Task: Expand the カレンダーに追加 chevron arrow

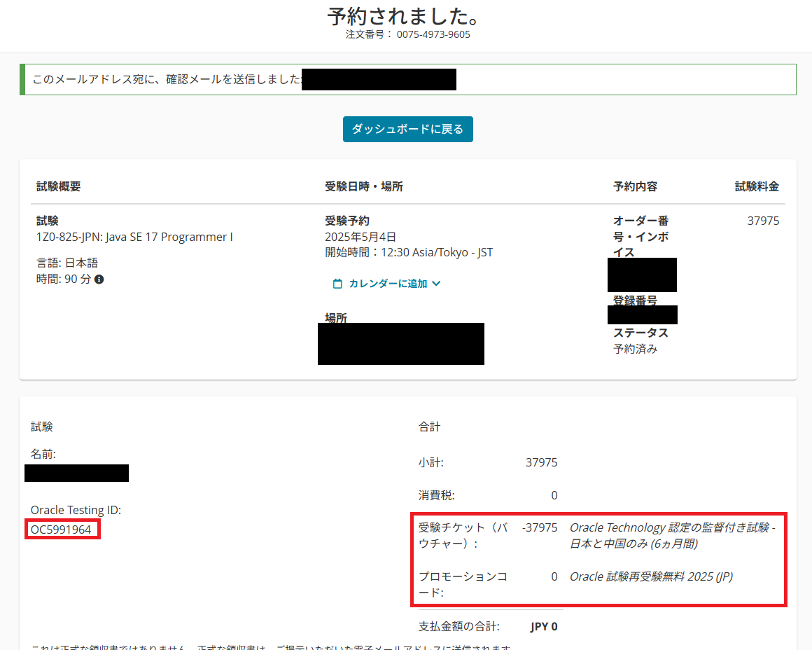Action: coord(436,284)
